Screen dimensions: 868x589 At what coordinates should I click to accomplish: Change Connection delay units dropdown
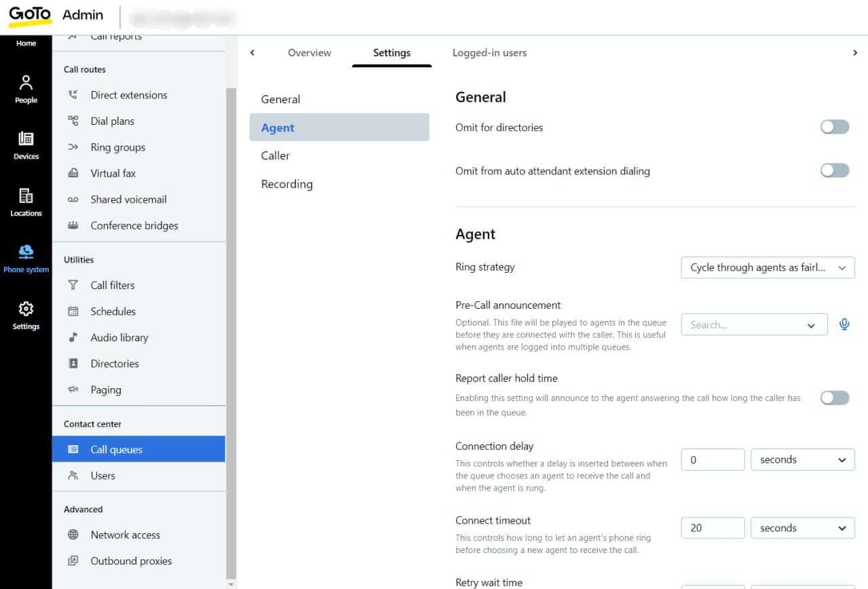(x=802, y=459)
